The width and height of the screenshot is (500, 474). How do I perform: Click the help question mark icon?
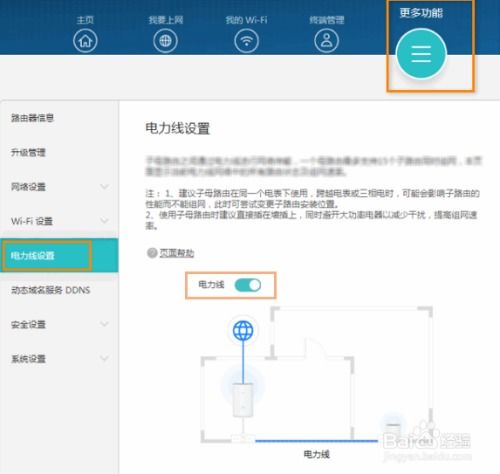pos(152,253)
